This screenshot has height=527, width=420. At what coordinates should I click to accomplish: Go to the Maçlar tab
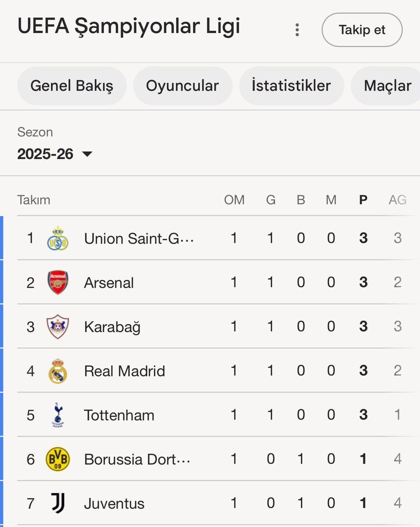click(x=387, y=86)
